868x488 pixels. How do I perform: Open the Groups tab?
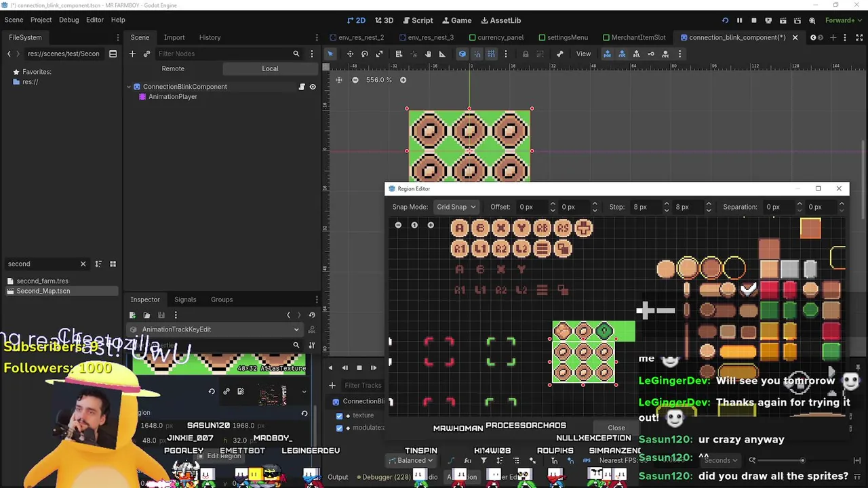pos(221,299)
